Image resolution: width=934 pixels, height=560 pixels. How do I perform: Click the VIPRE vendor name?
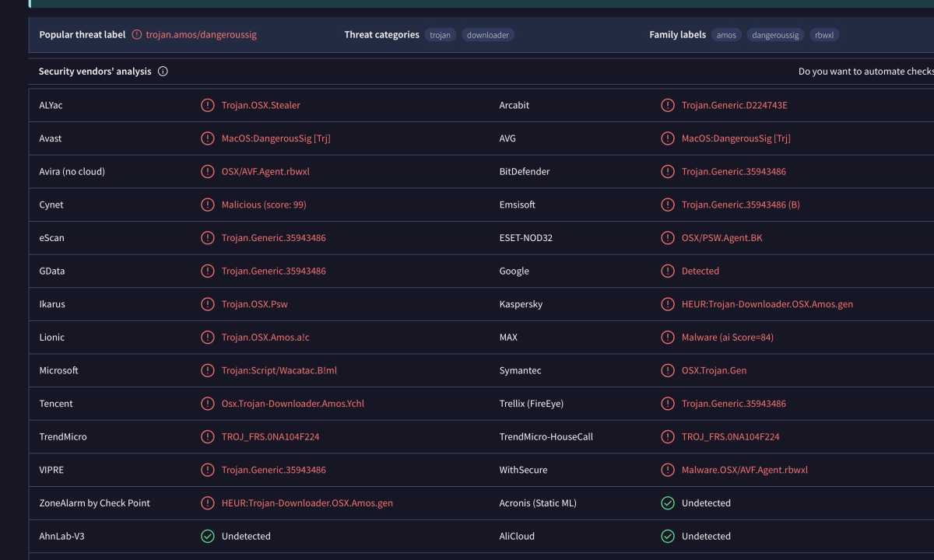[52, 470]
